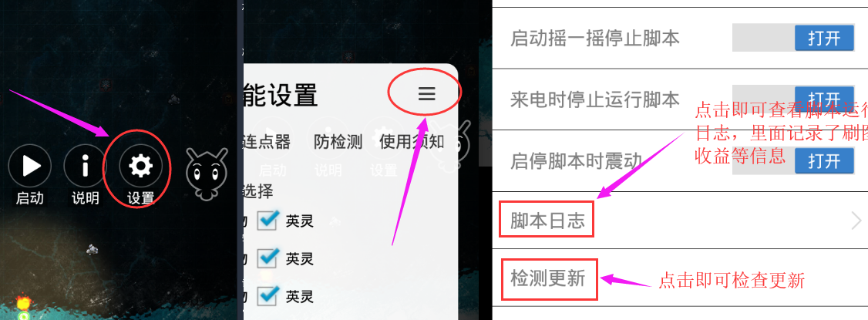Toggle the second 英灵 checkbox
868x320 pixels.
click(268, 258)
